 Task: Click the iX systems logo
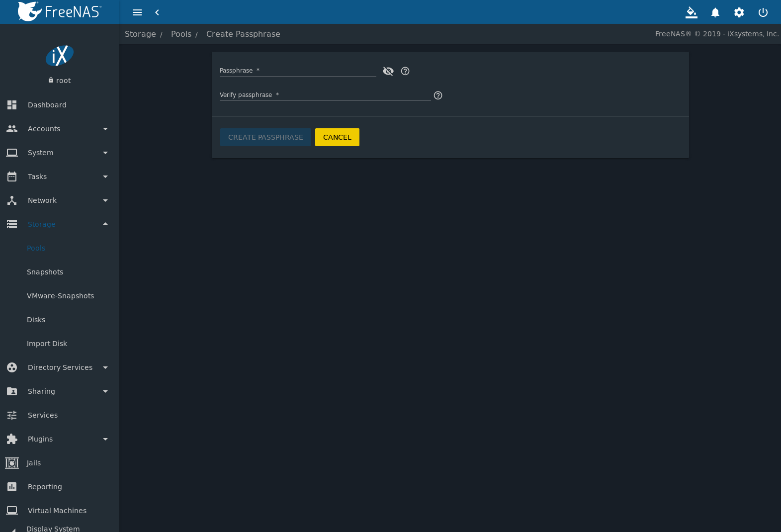(x=60, y=56)
